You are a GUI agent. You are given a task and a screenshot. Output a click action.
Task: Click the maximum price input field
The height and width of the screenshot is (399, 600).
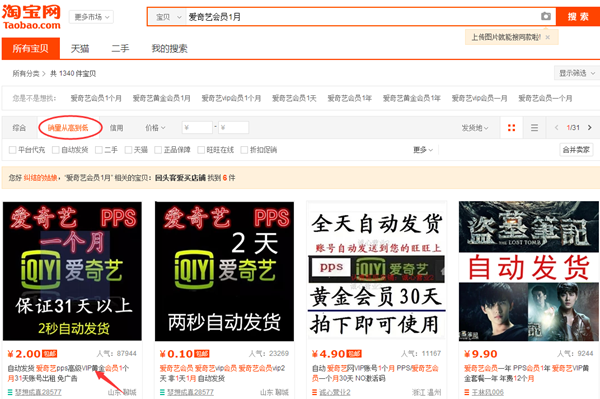[233, 127]
